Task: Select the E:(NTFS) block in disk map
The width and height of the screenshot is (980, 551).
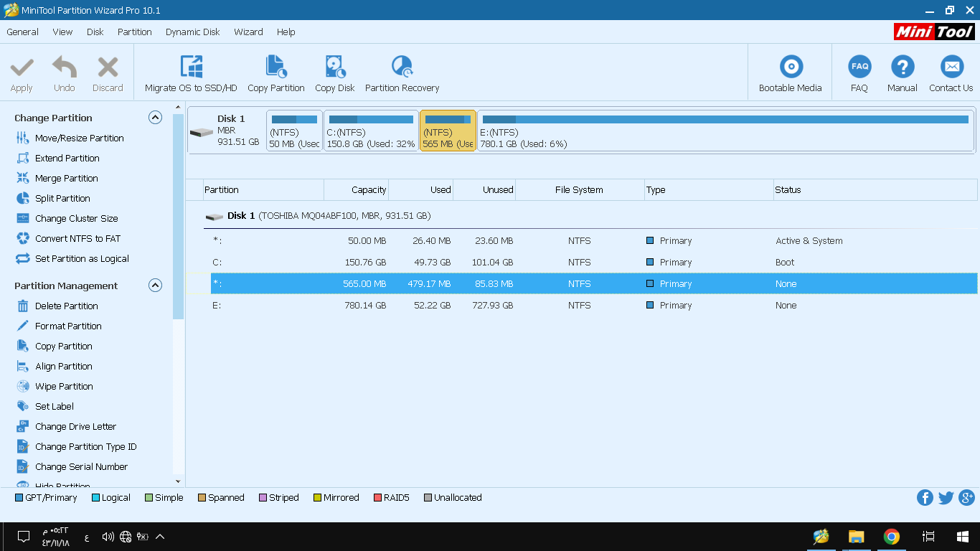Action: coord(725,131)
